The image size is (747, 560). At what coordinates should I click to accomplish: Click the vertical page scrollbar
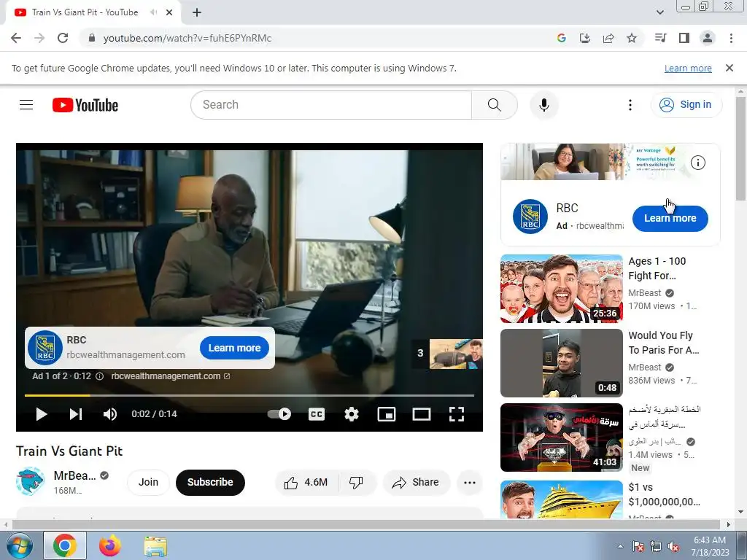pyautogui.click(x=741, y=147)
